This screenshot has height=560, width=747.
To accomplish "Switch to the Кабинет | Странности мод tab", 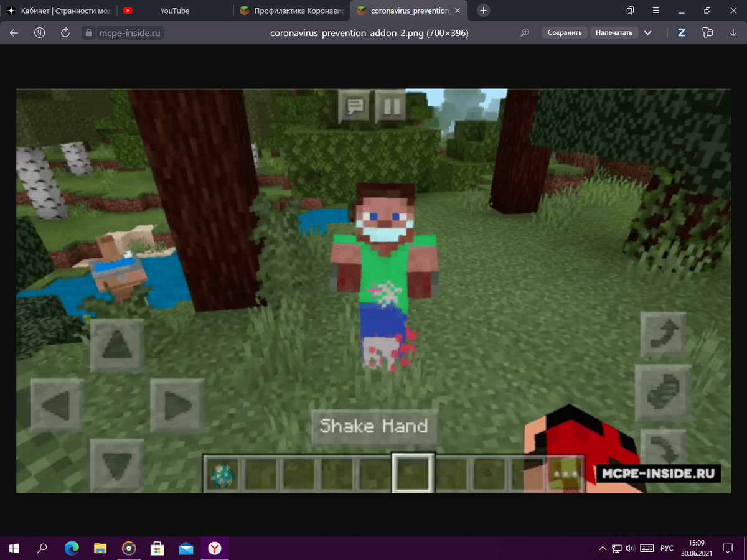I will tap(58, 11).
